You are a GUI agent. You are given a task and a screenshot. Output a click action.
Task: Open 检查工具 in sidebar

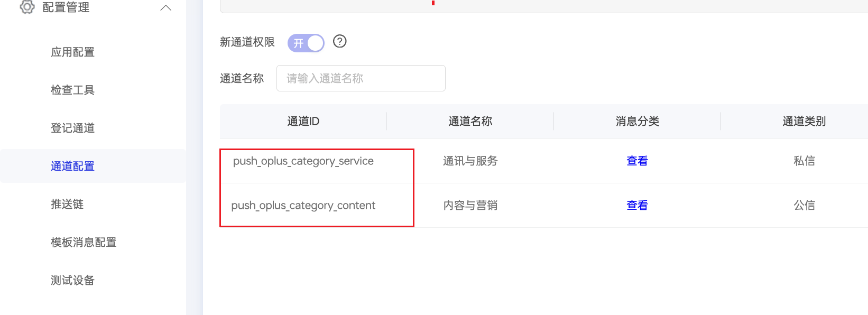tap(72, 90)
